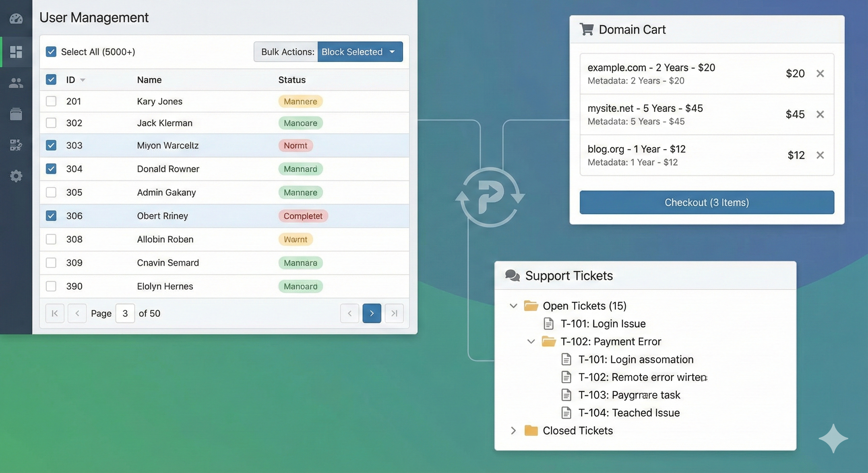
Task: Check the box for user 302
Action: coord(51,123)
